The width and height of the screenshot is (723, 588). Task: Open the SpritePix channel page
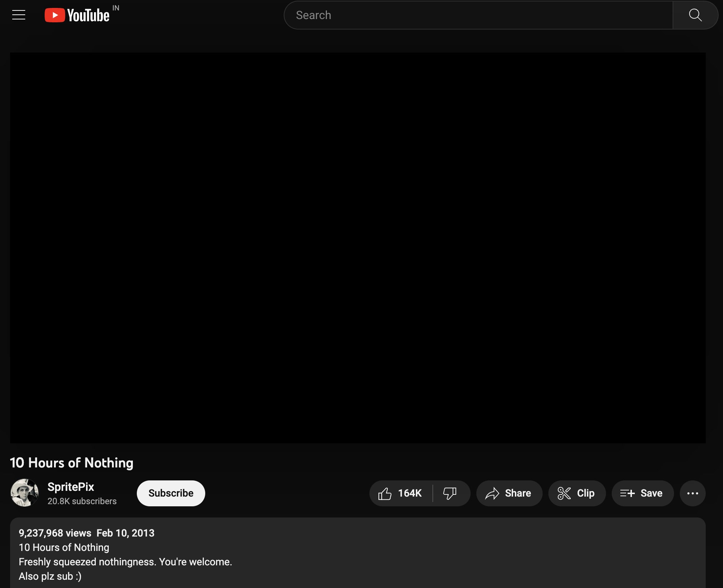(71, 487)
